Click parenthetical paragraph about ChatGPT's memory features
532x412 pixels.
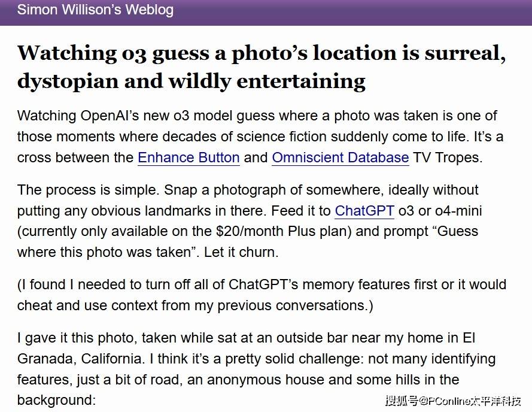(x=262, y=295)
